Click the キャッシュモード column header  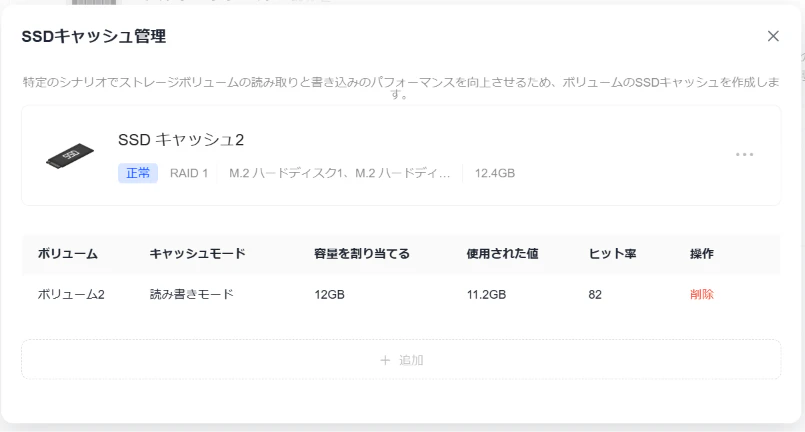click(x=198, y=254)
